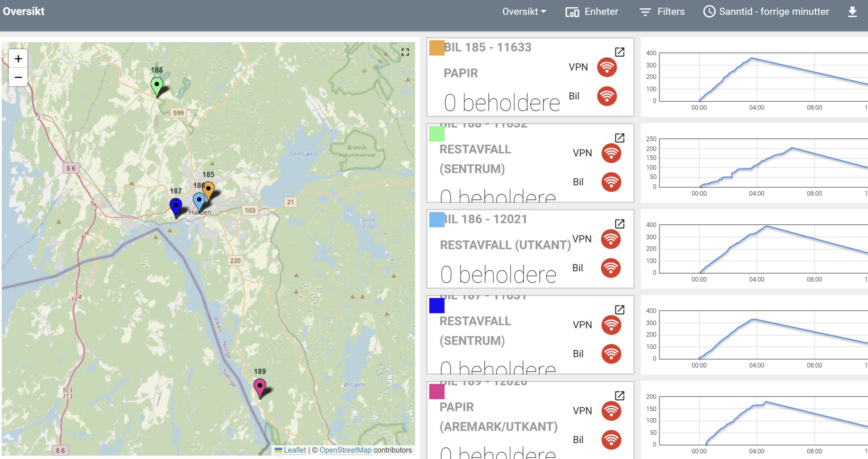Click dark blue map marker 187

click(x=175, y=206)
